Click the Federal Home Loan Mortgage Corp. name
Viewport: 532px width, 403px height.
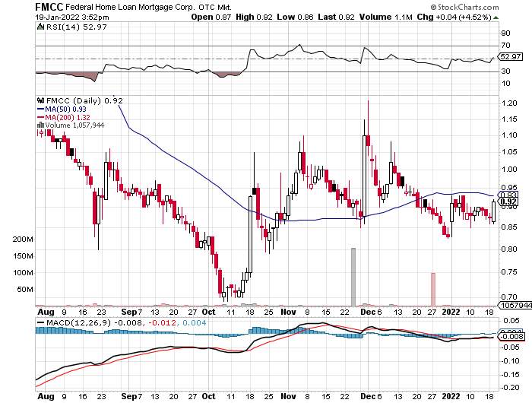[130, 7]
